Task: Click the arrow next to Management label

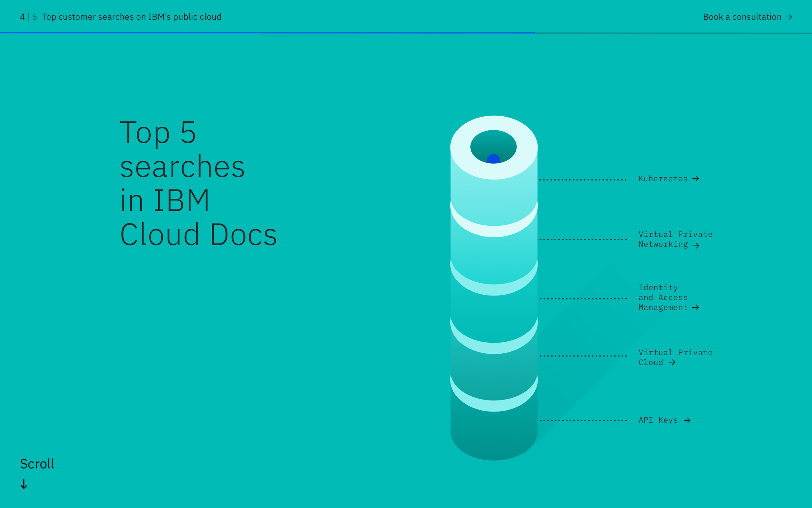Action: pos(695,307)
